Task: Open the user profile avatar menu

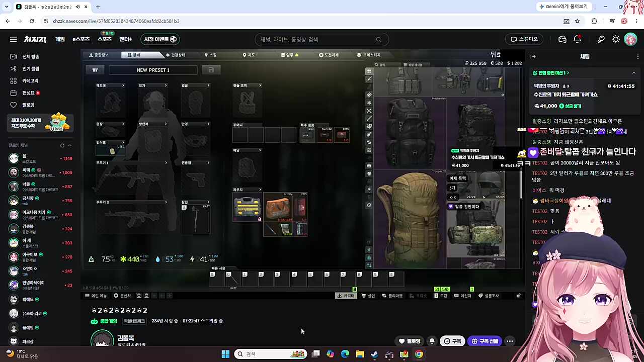Action: (630, 39)
